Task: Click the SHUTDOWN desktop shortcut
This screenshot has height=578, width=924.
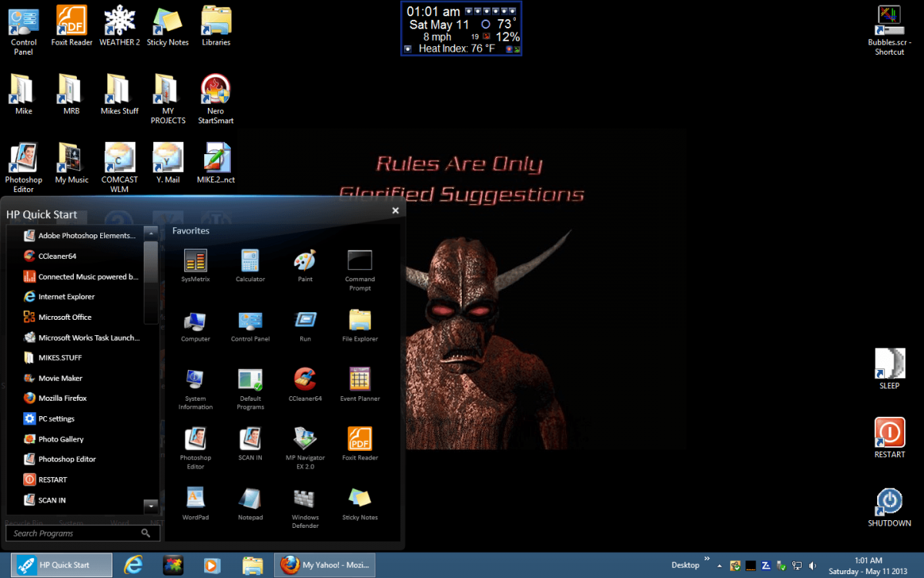Action: click(x=889, y=507)
